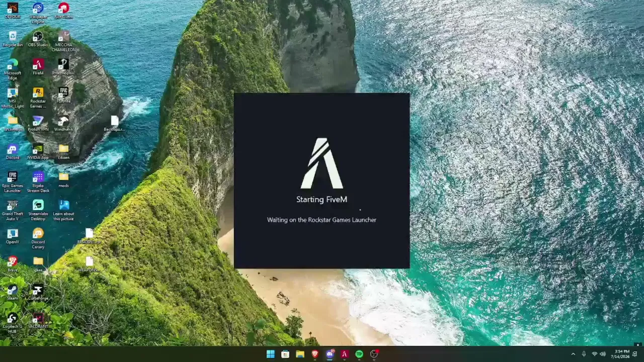Select the Discord Canary shortcut

38,238
